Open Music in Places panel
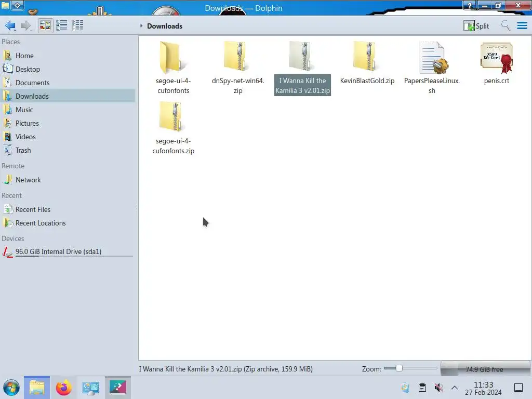Screen dimensions: 532x399 tap(68, 110)
